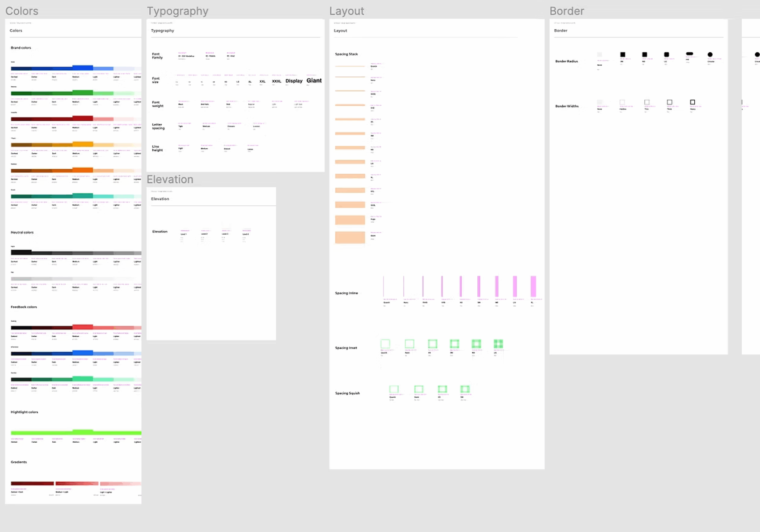Click the Display font size sample
Image resolution: width=760 pixels, height=532 pixels.
pos(294,81)
